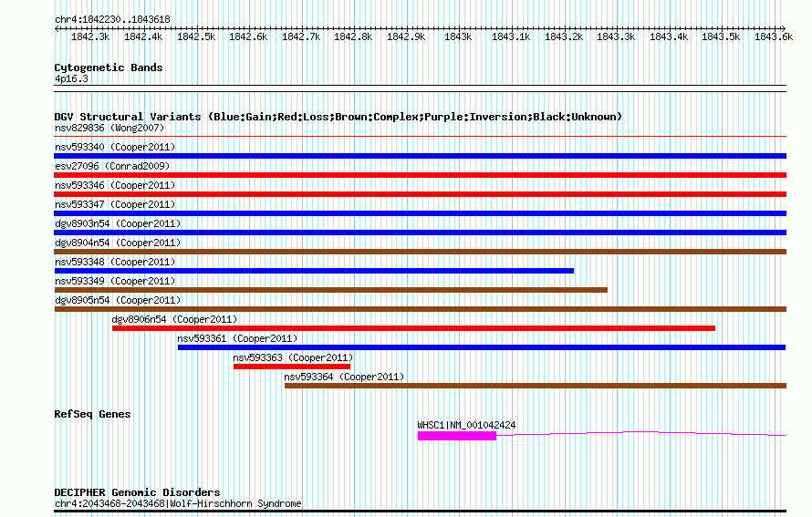The width and height of the screenshot is (812, 517).
Task: Click the 1842.5k ruler mark
Action: 196,36
